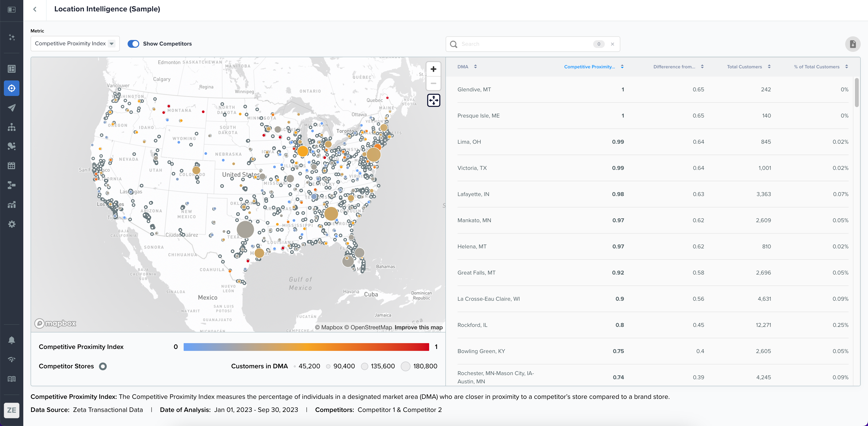Open the workflow flow icon in sidebar
Image resolution: width=868 pixels, height=426 pixels.
pyautogui.click(x=11, y=185)
